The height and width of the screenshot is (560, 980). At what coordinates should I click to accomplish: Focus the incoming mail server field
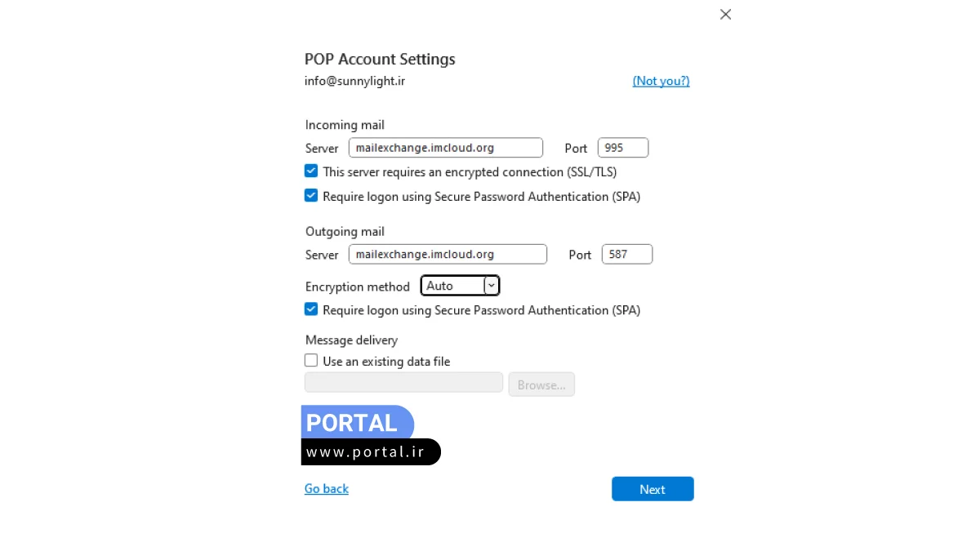[445, 148]
